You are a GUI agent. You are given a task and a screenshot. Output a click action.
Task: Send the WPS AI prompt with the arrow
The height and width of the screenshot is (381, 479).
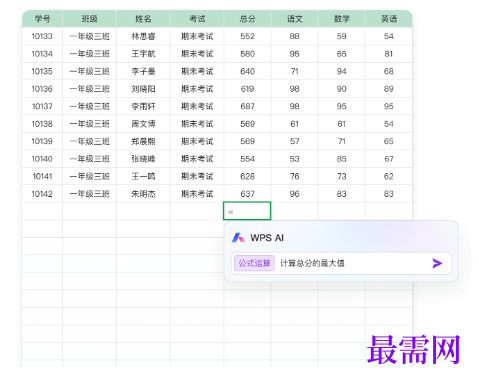pyautogui.click(x=437, y=263)
